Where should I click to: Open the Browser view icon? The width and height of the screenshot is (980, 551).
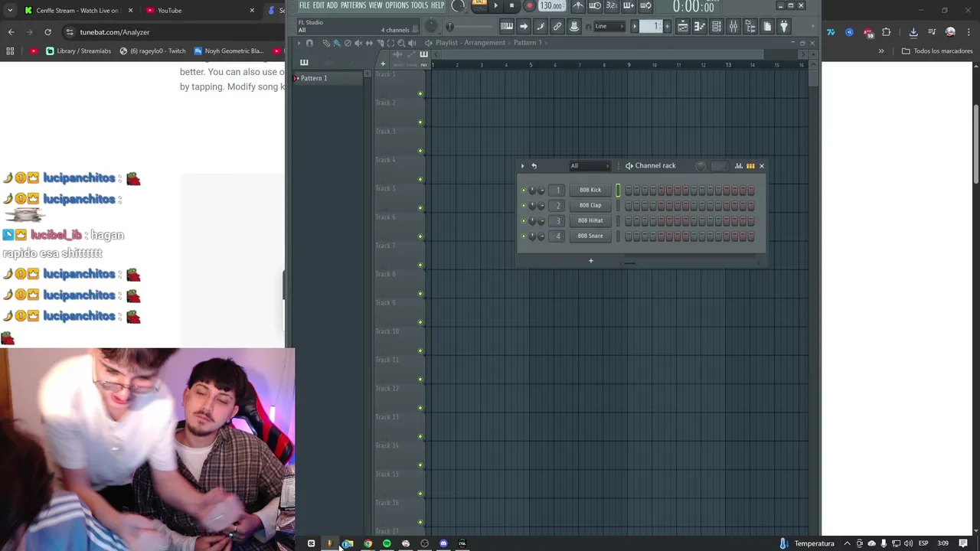750,27
